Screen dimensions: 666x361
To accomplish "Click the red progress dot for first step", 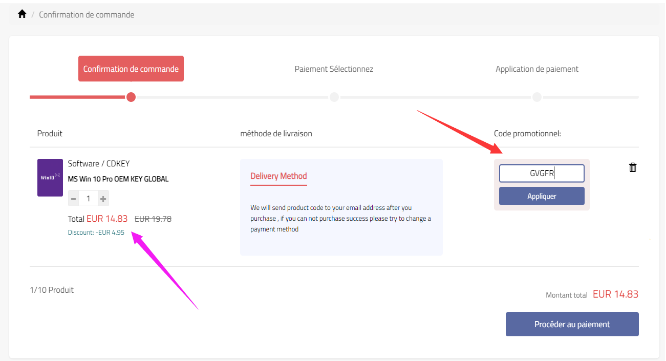I will (131, 97).
